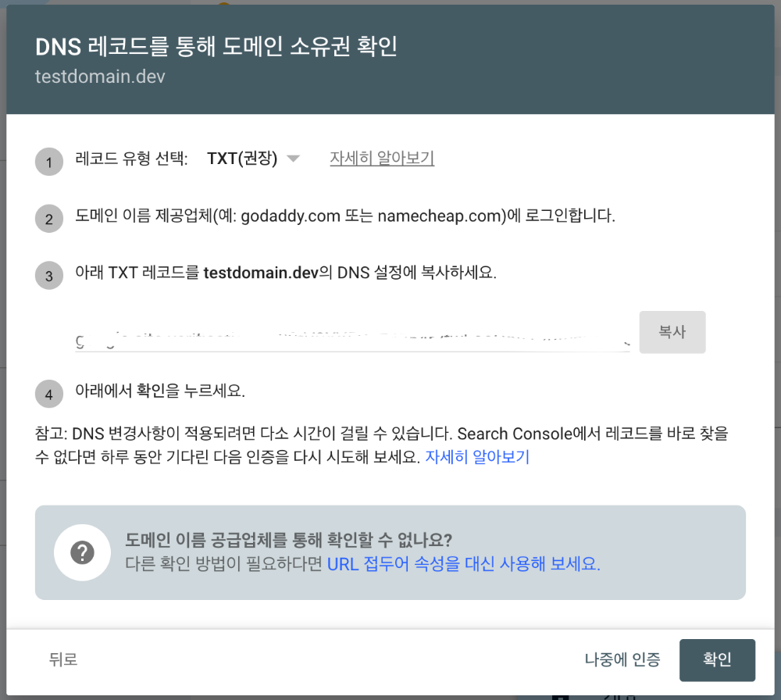Click the step 2 number circle
The height and width of the screenshot is (700, 781).
49,220
